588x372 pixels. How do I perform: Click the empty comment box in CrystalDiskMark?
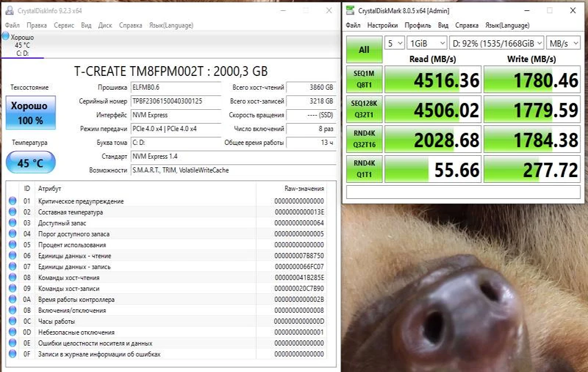coord(463,192)
